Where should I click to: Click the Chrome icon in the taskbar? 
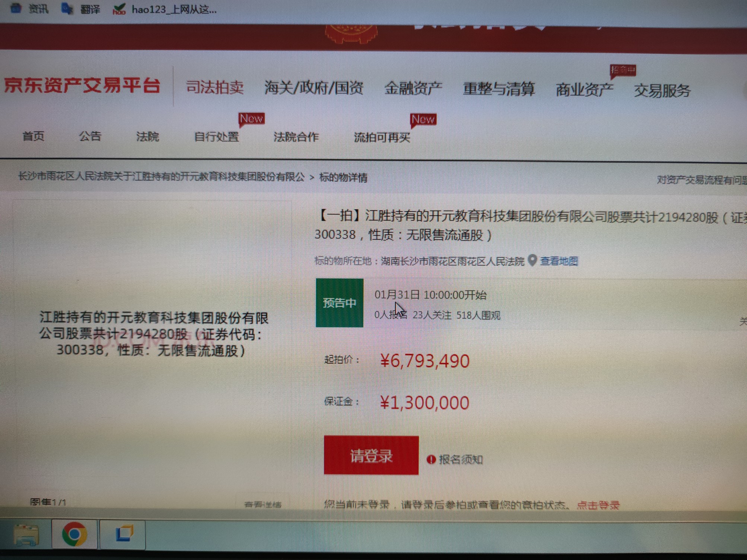[x=74, y=535]
